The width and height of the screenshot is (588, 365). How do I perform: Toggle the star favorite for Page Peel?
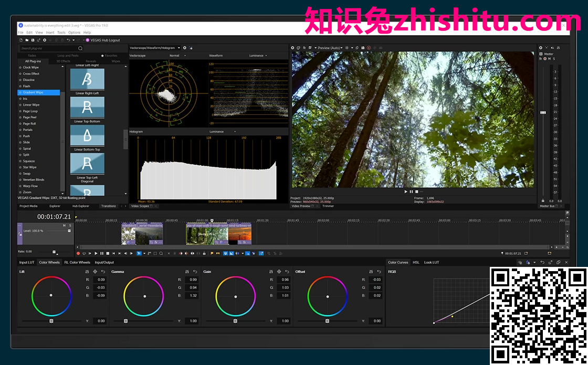[20, 117]
